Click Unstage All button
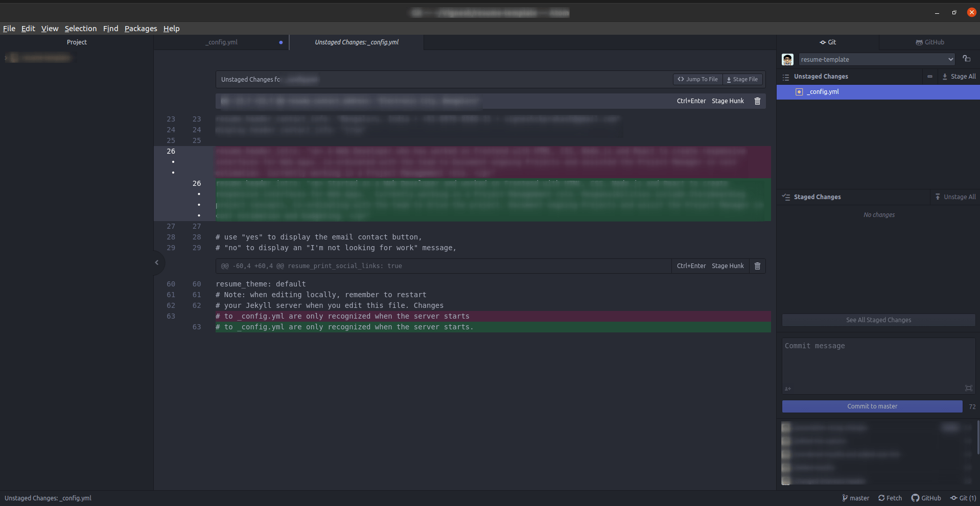 point(955,197)
